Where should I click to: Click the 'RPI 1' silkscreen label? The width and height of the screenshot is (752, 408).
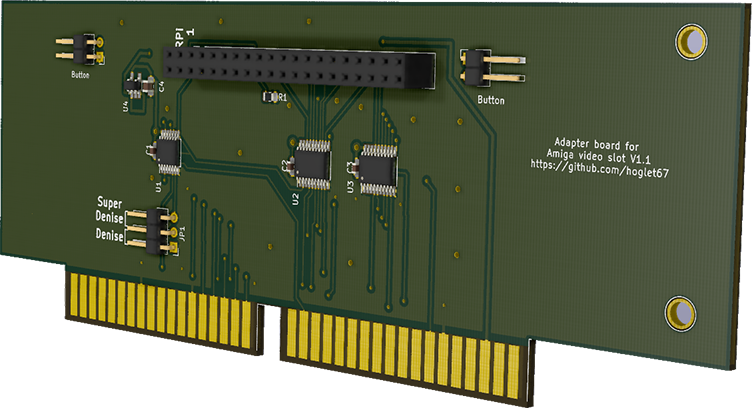click(x=184, y=37)
